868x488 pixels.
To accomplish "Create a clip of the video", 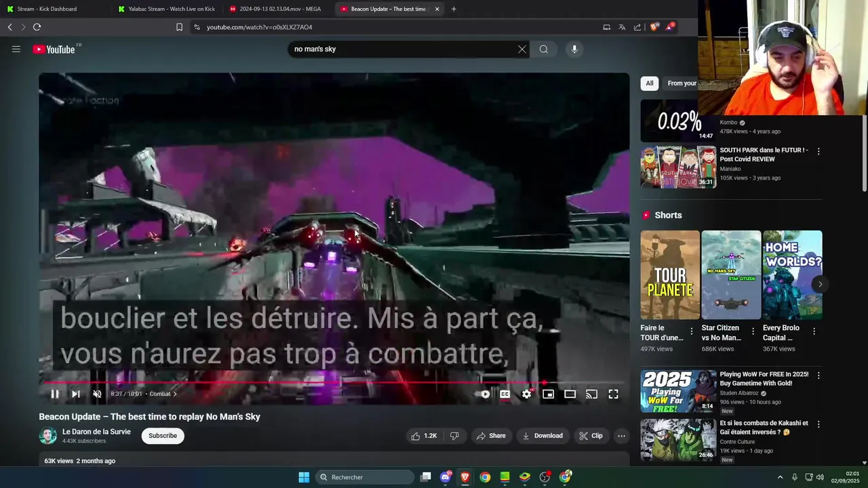I will click(x=591, y=436).
